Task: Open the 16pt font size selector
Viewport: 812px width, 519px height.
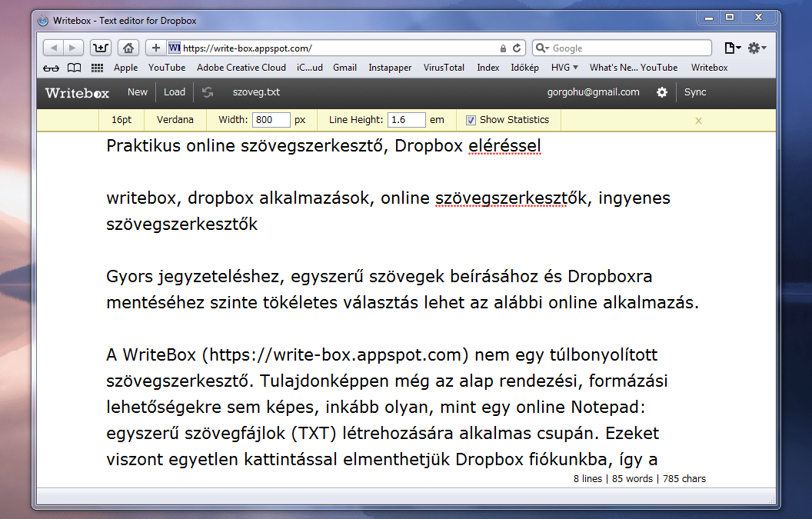Action: click(121, 120)
